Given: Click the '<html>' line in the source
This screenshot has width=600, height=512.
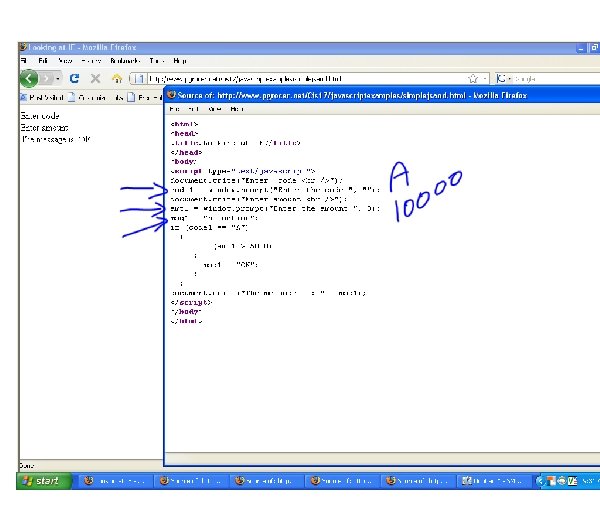Looking at the screenshot, I should point(184,124).
